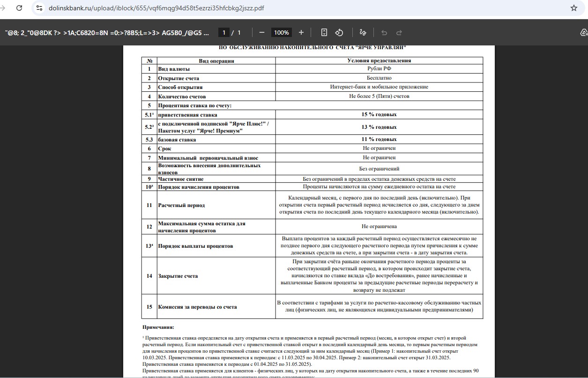This screenshot has width=588, height=378.
Task: Click the page number input field
Action: [224, 32]
